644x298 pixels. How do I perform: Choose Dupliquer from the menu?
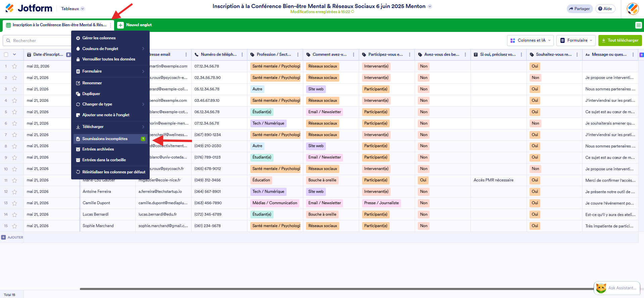[111, 94]
